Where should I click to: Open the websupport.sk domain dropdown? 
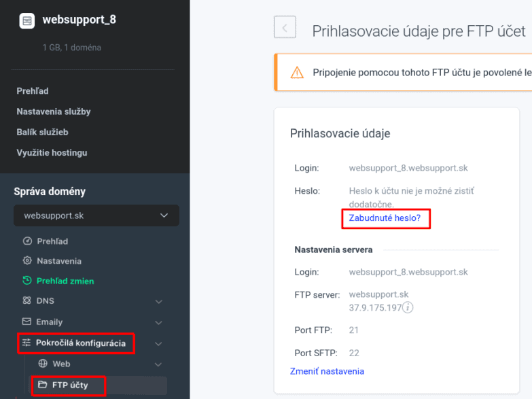coord(96,215)
